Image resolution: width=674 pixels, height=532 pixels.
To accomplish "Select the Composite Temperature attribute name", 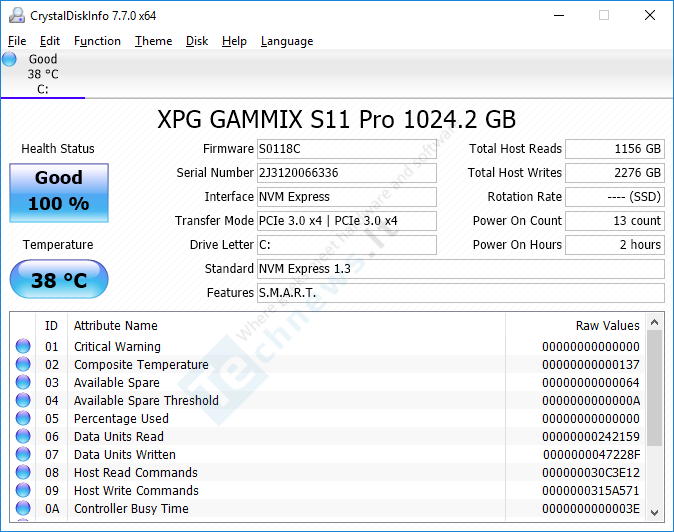I will coord(141,364).
